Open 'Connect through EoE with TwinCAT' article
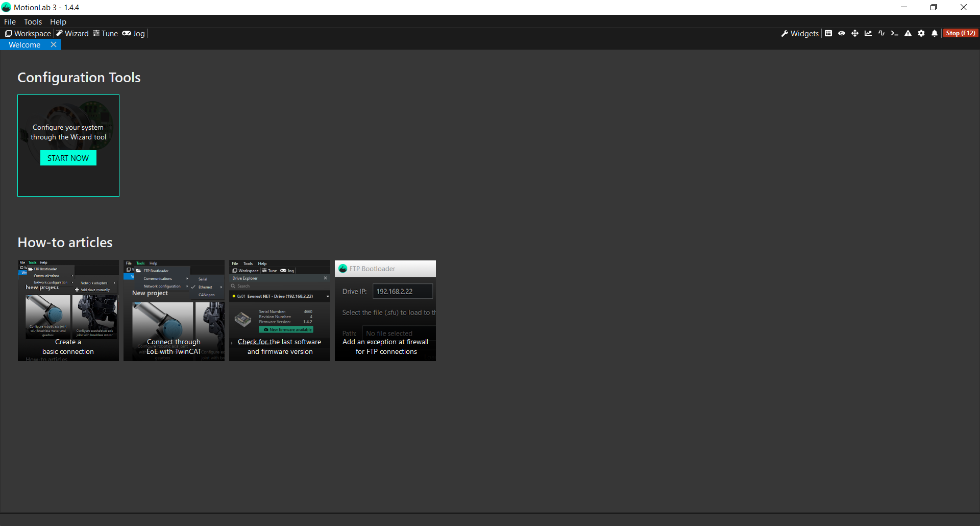This screenshot has width=980, height=526. pyautogui.click(x=174, y=310)
